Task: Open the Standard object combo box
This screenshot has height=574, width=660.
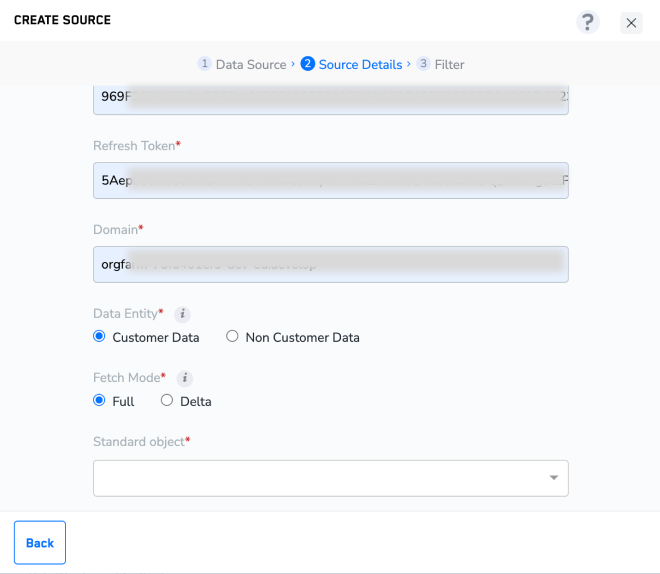Action: (320, 478)
